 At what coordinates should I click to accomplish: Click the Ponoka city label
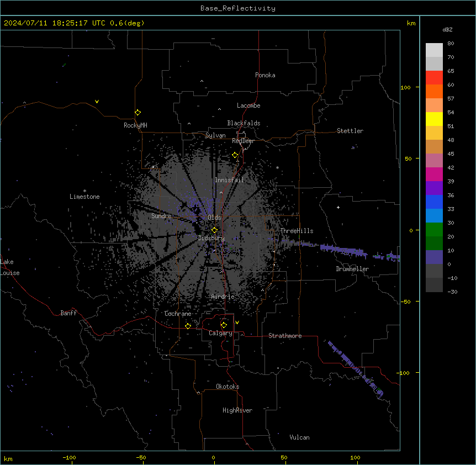click(265, 75)
